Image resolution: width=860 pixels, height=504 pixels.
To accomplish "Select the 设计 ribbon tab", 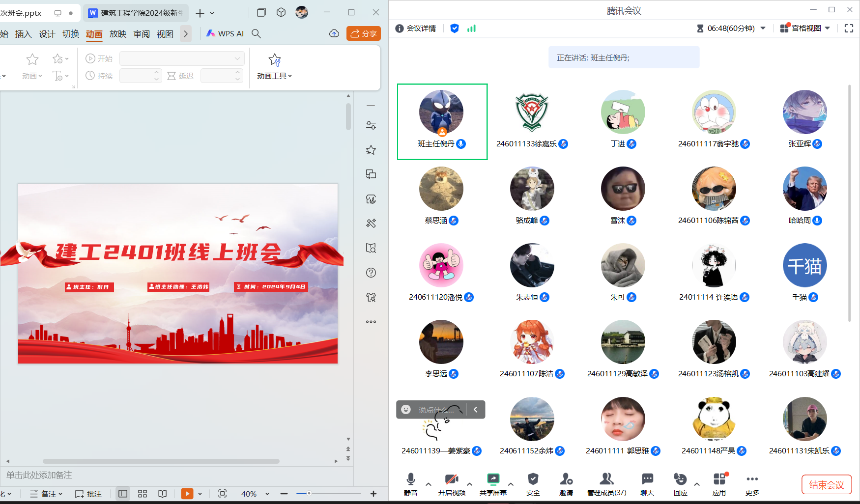I will point(47,34).
